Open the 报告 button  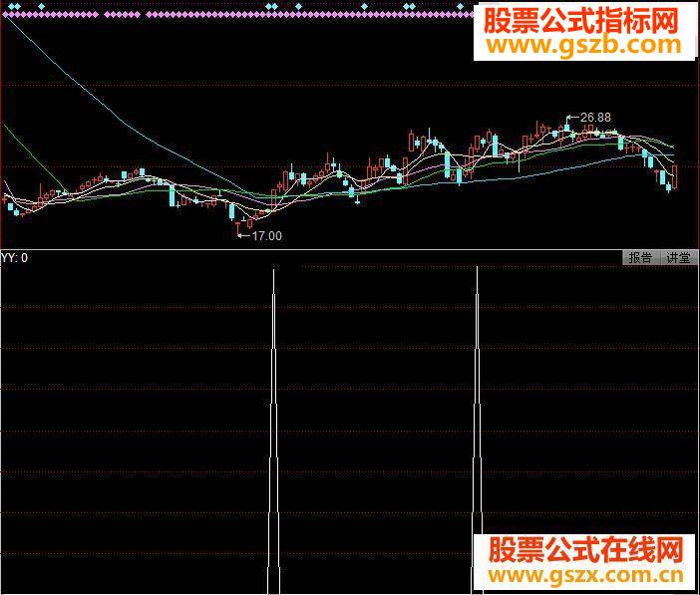640,257
